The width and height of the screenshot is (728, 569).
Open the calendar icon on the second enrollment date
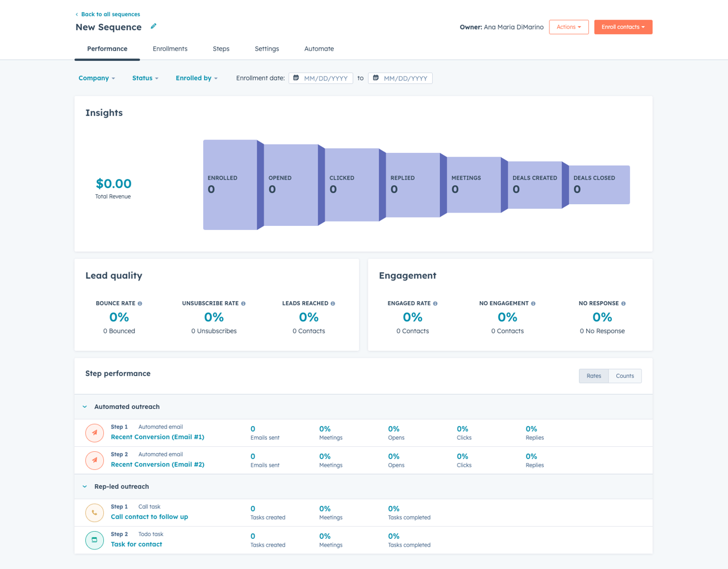(x=375, y=78)
